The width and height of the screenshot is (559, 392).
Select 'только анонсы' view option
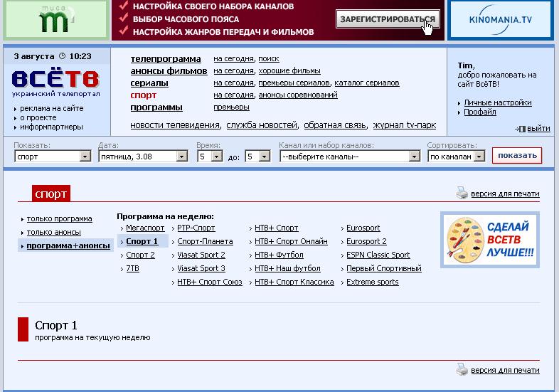pyautogui.click(x=54, y=232)
